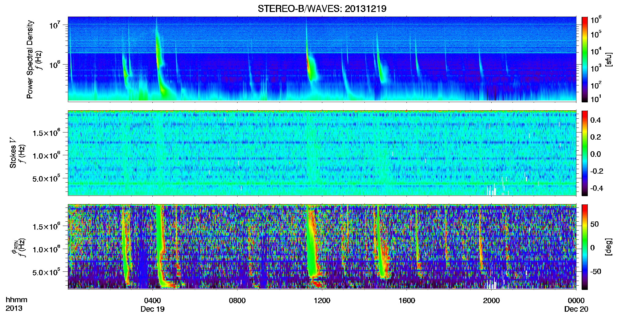Pick the "-0.2" color bar value
Image resolution: width=644 pixels, height=332 pixels.
(597, 171)
